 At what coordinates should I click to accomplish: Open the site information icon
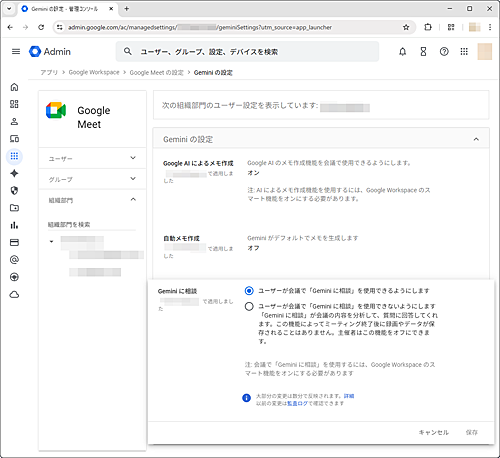click(x=59, y=27)
